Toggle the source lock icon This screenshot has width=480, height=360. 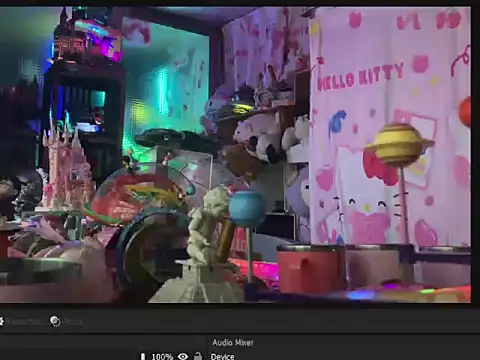click(198, 356)
